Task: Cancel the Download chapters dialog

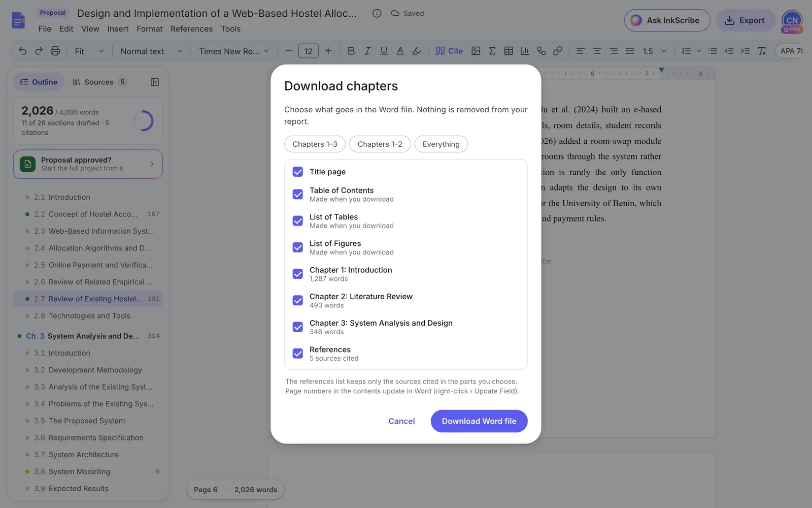Action: tap(401, 421)
